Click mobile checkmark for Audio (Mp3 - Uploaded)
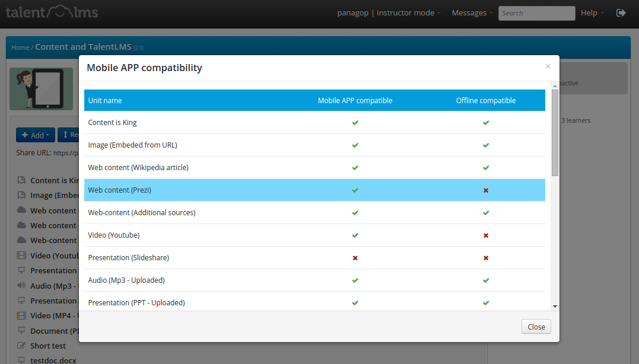This screenshot has width=639, height=364. (355, 280)
